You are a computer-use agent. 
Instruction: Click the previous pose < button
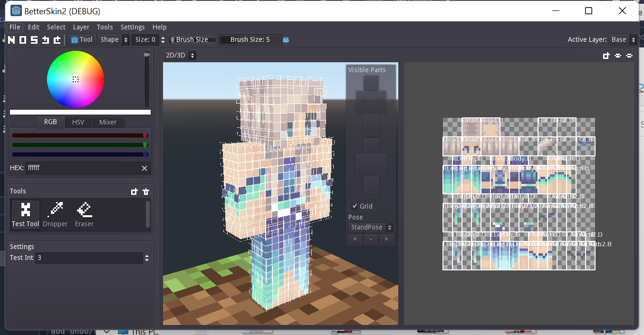click(355, 239)
